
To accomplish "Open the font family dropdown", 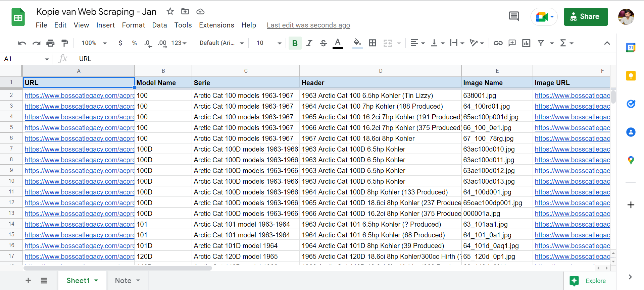I will pyautogui.click(x=221, y=43).
